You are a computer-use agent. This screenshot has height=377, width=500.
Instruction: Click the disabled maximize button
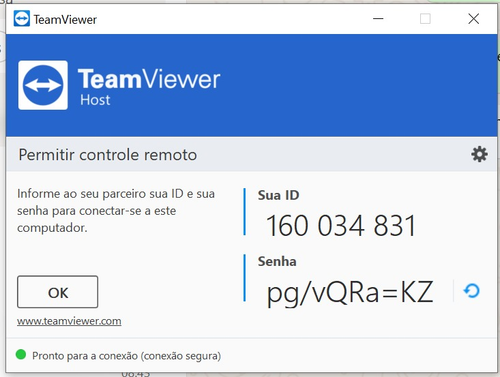[x=425, y=19]
